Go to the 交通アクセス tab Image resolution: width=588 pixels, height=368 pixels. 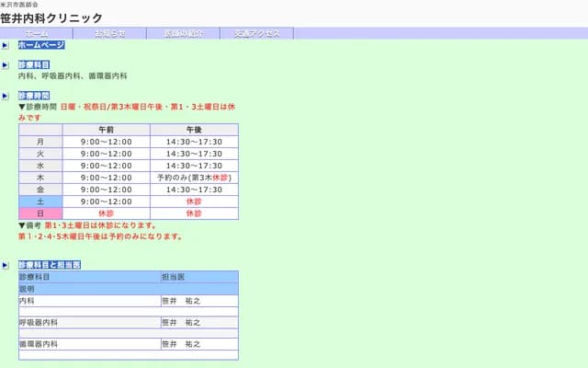[256, 33]
